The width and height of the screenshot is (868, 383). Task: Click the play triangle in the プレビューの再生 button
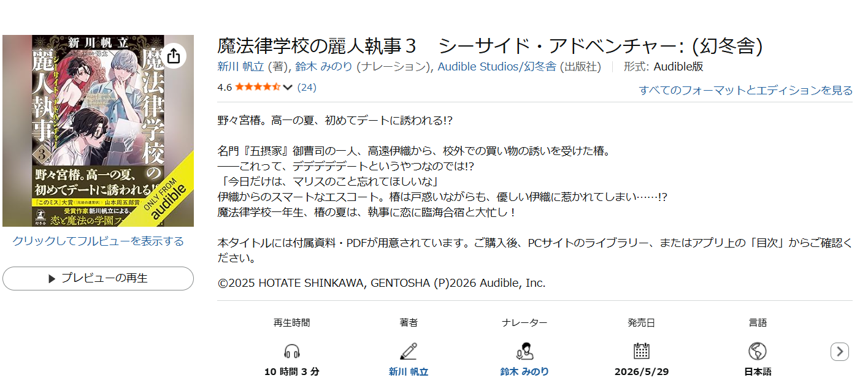coord(52,279)
